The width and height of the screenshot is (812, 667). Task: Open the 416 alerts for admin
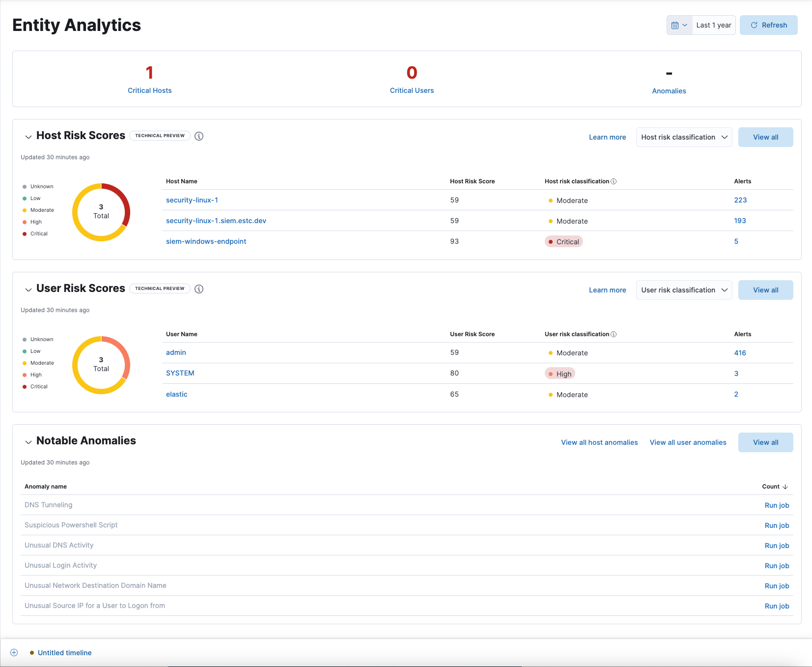[x=740, y=352]
